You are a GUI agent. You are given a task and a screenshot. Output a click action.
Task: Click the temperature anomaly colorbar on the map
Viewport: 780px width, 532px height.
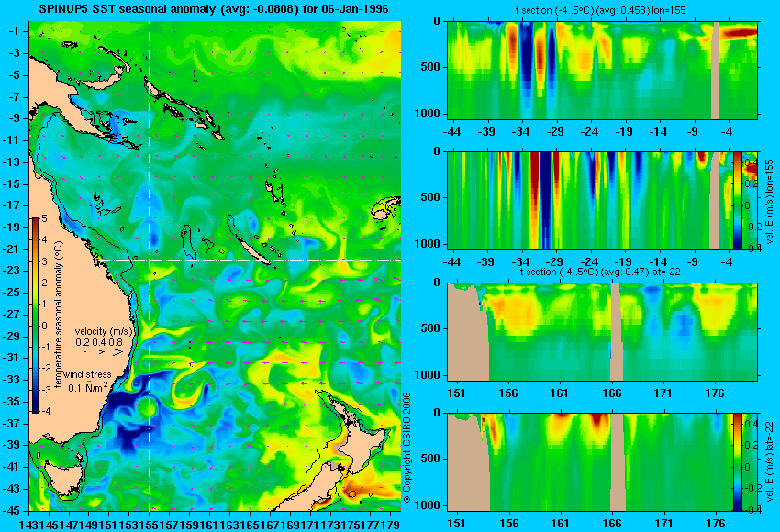click(35, 316)
